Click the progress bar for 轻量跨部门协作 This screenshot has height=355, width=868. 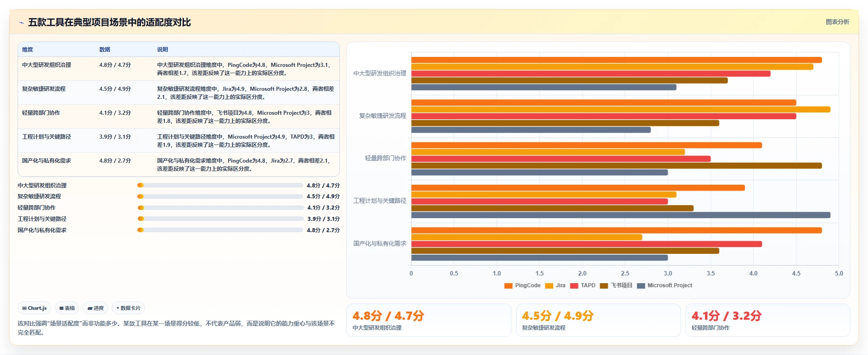coord(221,208)
